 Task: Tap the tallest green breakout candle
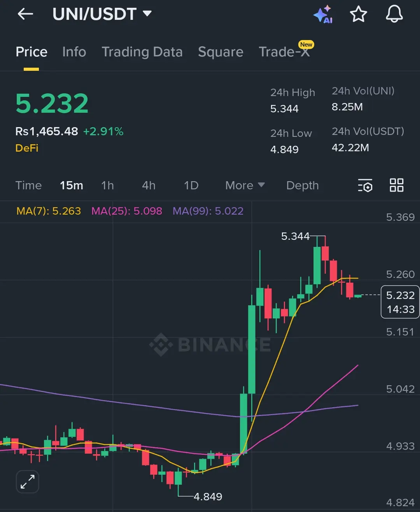[252, 349]
